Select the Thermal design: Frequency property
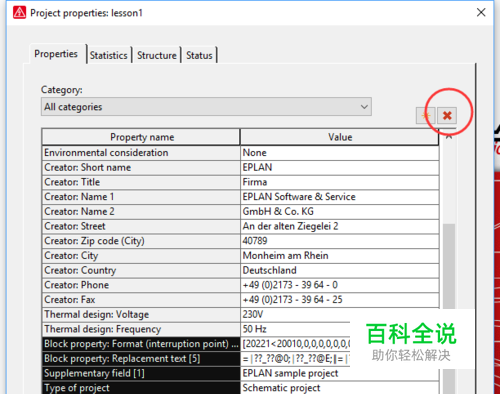This screenshot has width=500, height=394. (x=141, y=329)
